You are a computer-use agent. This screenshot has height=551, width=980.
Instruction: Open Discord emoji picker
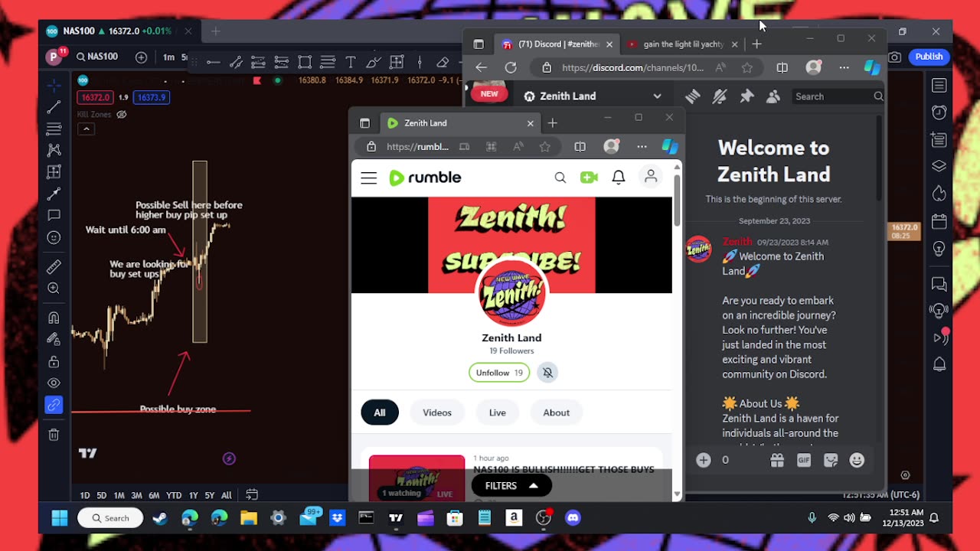point(857,460)
